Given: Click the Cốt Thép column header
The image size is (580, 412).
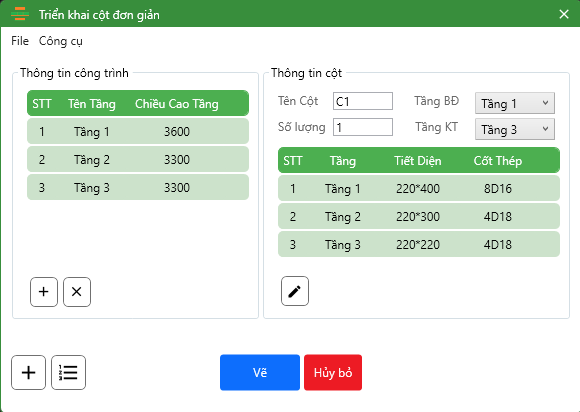Looking at the screenshot, I should tap(498, 161).
